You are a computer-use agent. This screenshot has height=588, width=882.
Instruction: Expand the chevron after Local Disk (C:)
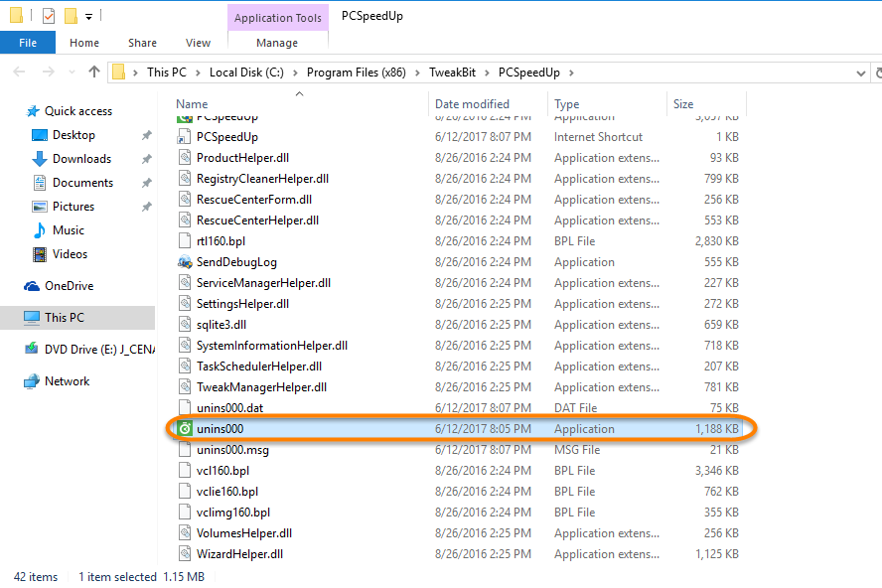pos(295,73)
